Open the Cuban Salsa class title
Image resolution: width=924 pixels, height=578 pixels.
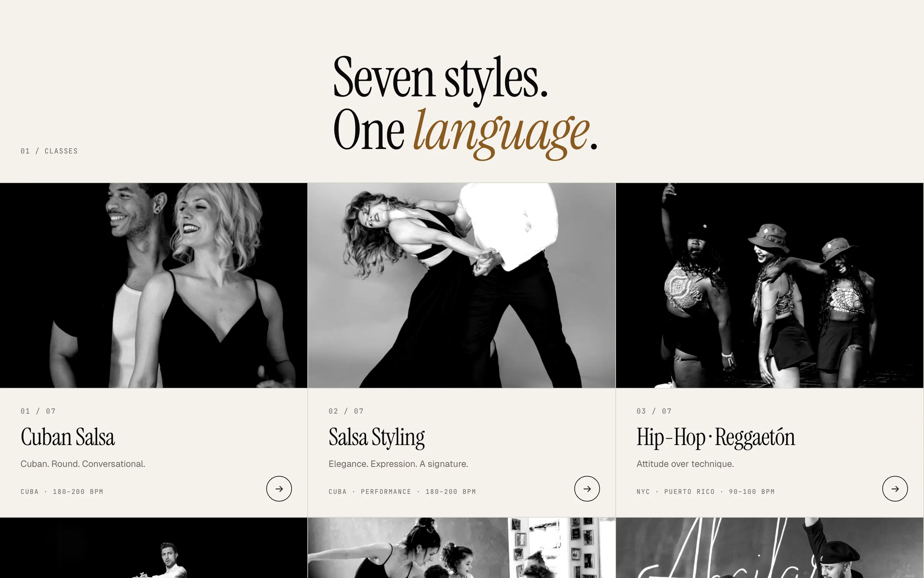click(68, 437)
